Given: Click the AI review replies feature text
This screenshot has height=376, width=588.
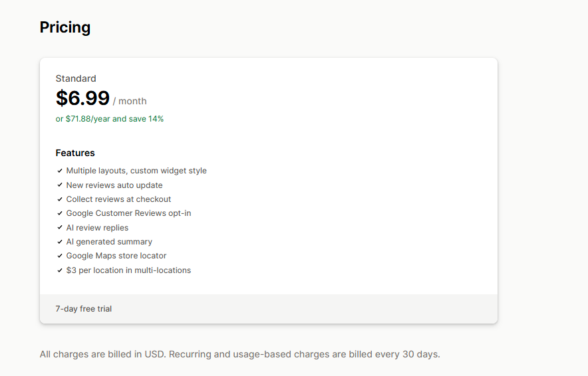Looking at the screenshot, I should [97, 228].
